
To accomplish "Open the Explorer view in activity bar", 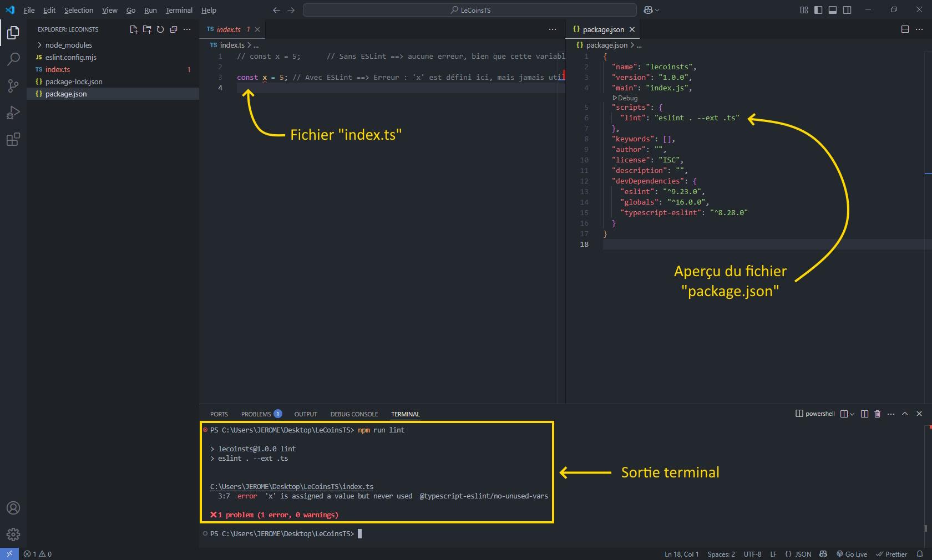I will point(13,33).
